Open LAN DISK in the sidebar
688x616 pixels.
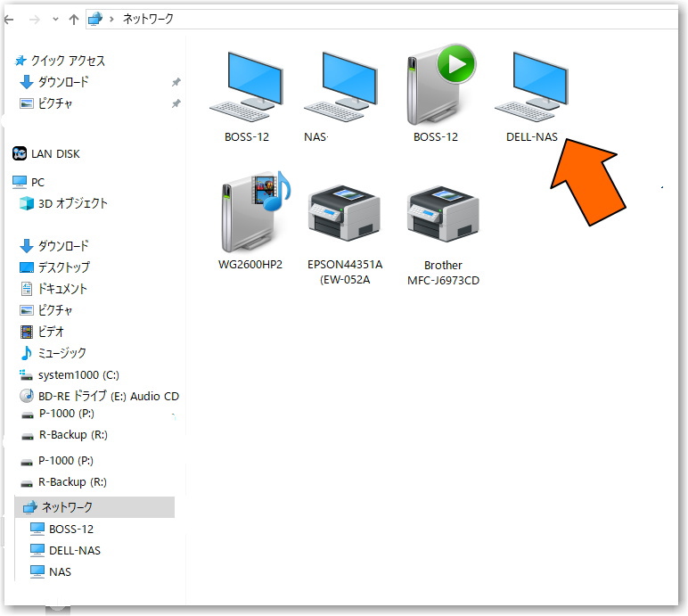pyautogui.click(x=46, y=153)
